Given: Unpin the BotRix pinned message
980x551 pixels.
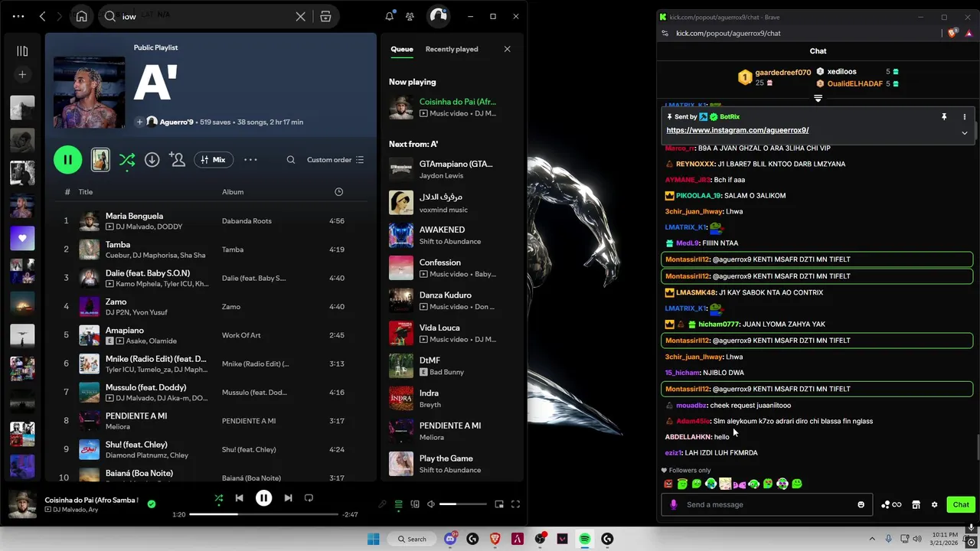Looking at the screenshot, I should tap(944, 117).
